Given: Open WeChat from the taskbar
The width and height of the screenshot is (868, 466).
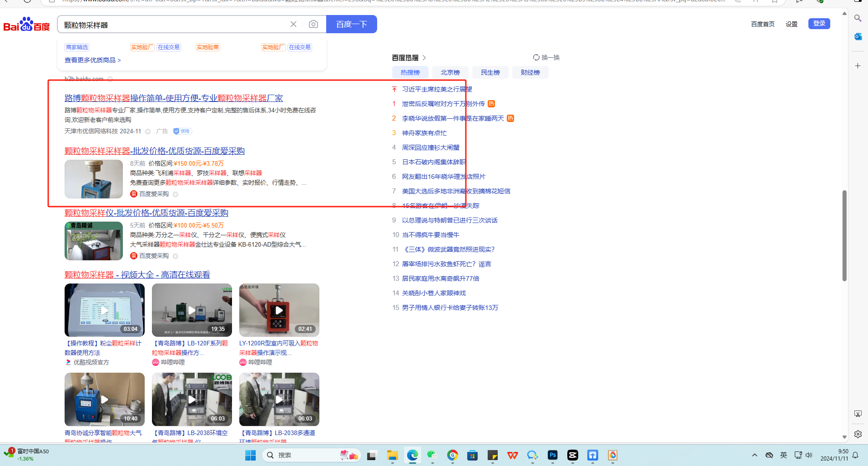Looking at the screenshot, I should pos(432,455).
